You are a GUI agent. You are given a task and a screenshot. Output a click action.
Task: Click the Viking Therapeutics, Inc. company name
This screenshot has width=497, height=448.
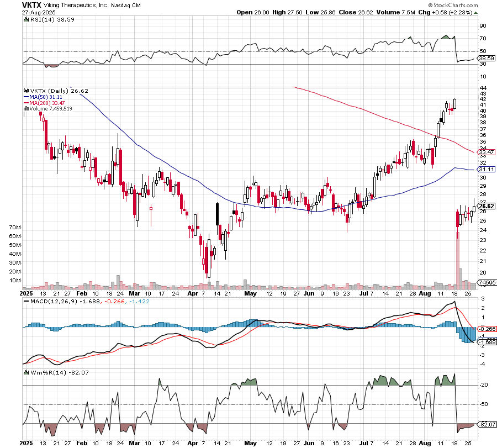pos(76,6)
